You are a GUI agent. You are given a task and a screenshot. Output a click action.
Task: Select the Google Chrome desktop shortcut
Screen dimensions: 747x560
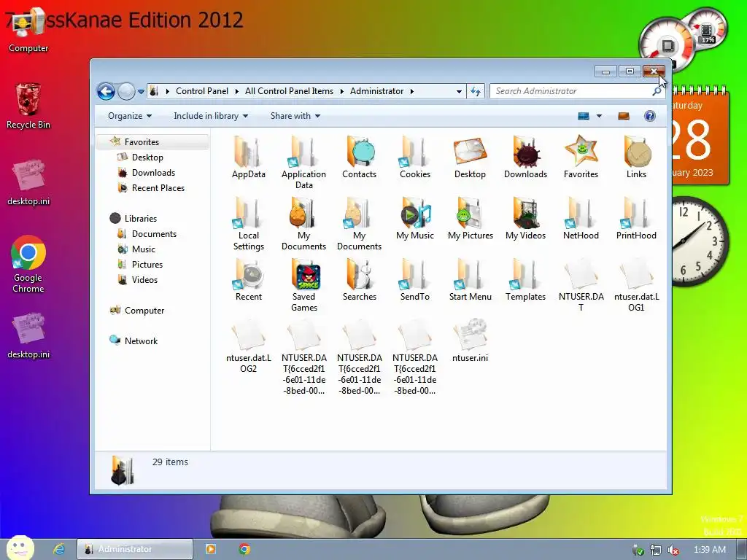tap(28, 264)
